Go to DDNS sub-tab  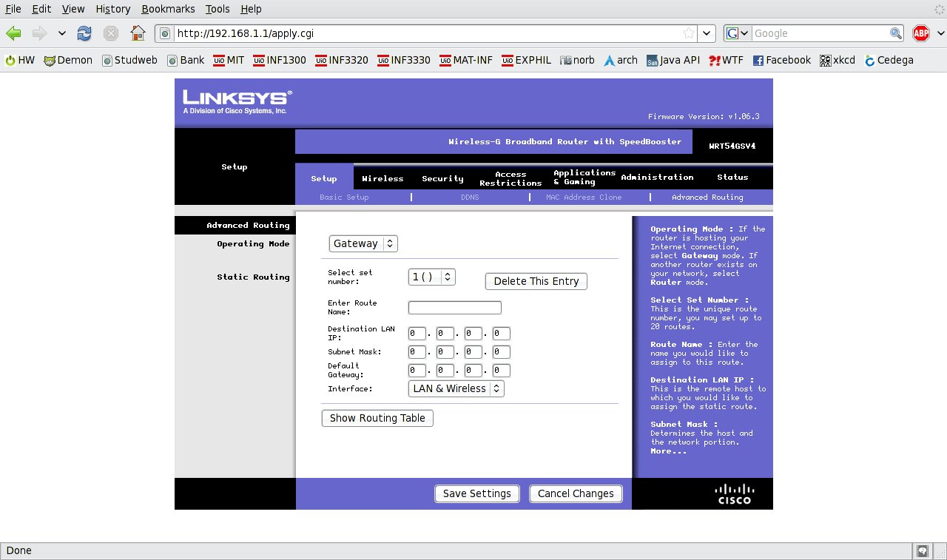pos(470,198)
